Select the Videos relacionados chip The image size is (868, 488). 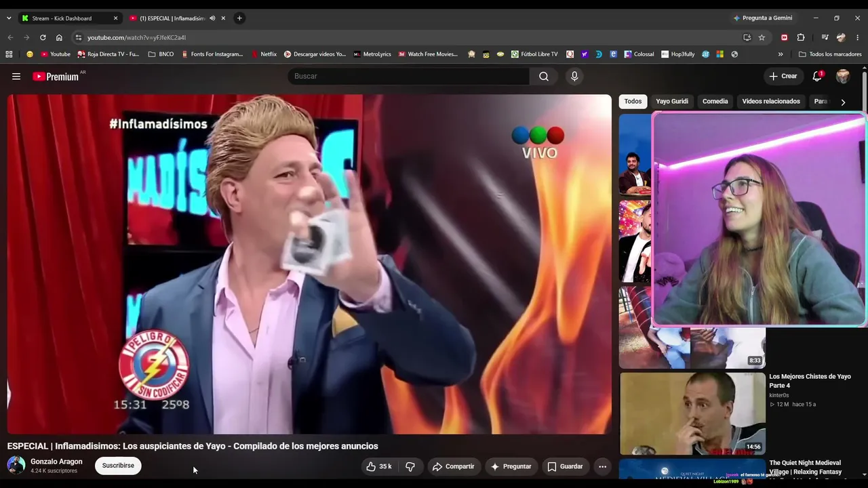coord(771,102)
